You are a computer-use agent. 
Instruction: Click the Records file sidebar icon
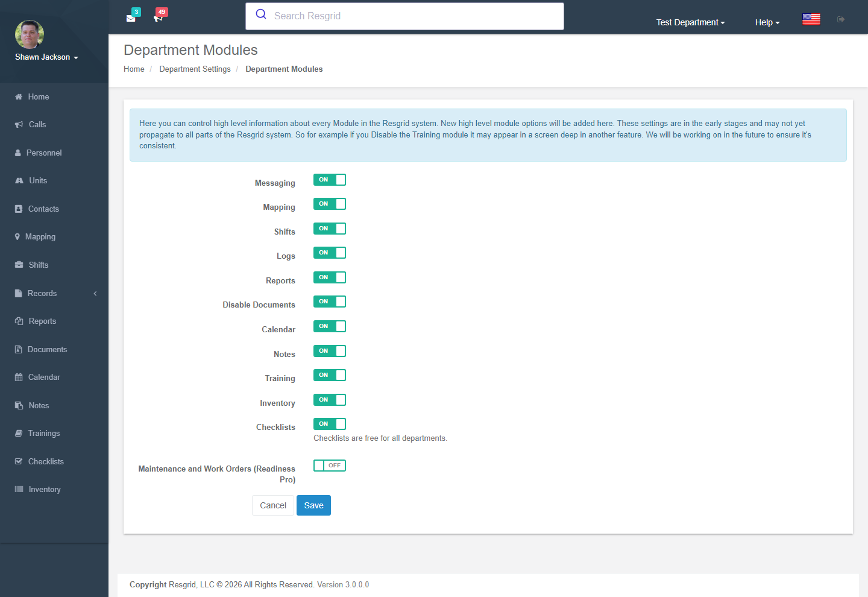tap(19, 294)
